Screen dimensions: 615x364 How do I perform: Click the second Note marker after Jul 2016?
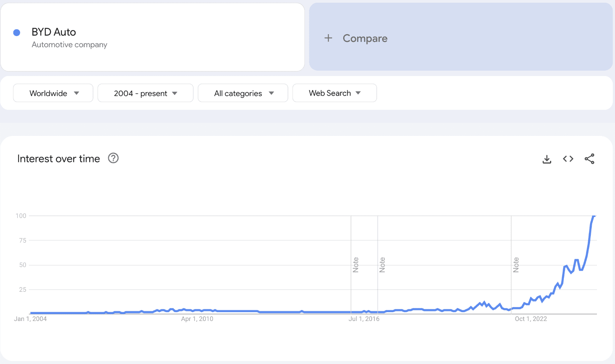[x=382, y=265]
